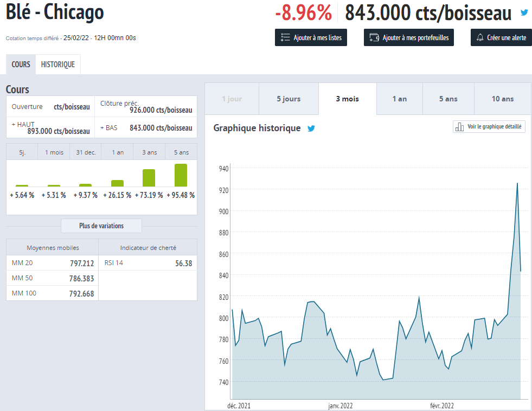This screenshot has height=411, width=532.
Task: Click the Clôture préc. value 926.000 cts/boisseau
Action: pyautogui.click(x=161, y=110)
